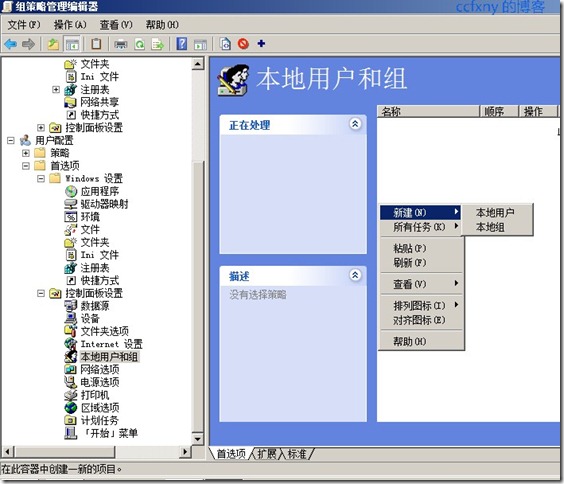Screen dimensions: 564x484
Task: Collapse the 描述 panel chevron
Action: (x=355, y=275)
